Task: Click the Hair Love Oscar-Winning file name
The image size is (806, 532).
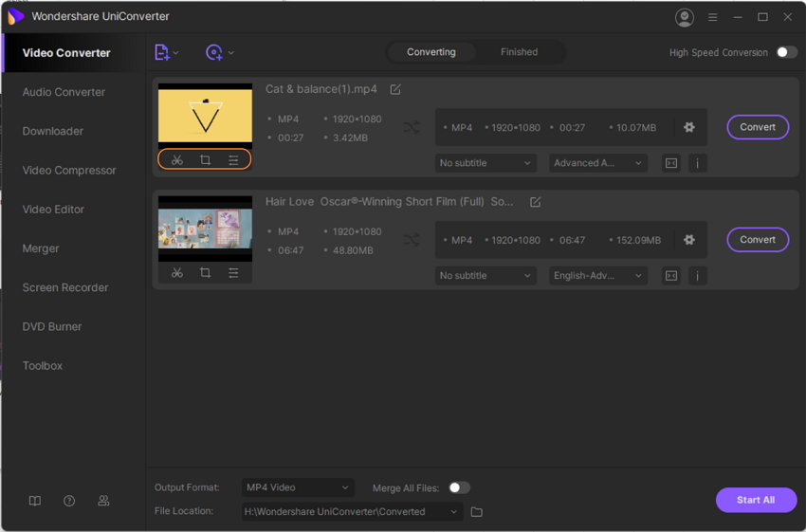Action: tap(389, 201)
